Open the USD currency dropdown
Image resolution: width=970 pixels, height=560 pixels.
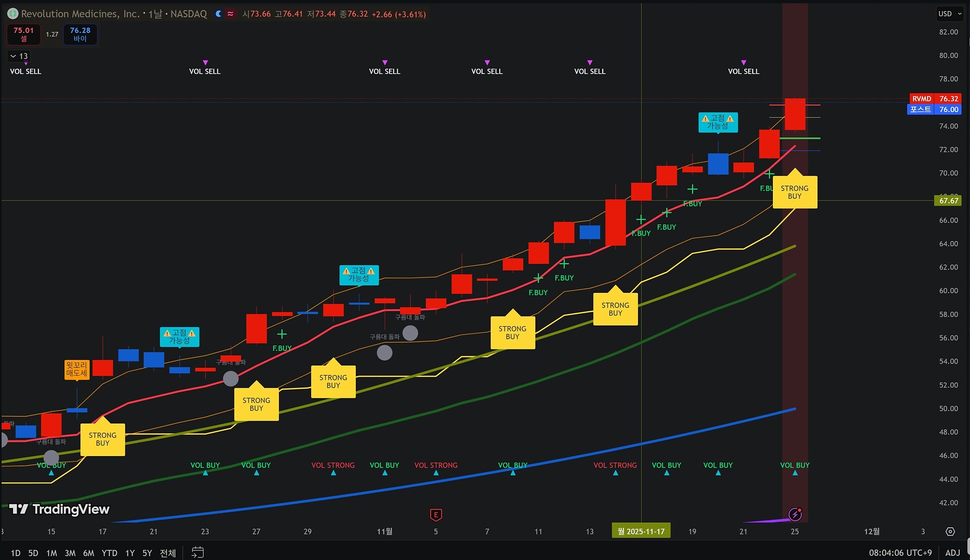pyautogui.click(x=950, y=14)
